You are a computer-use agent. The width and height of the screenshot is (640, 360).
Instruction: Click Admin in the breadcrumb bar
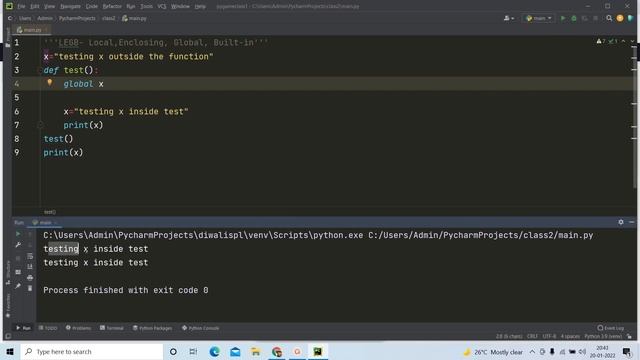(x=45, y=18)
